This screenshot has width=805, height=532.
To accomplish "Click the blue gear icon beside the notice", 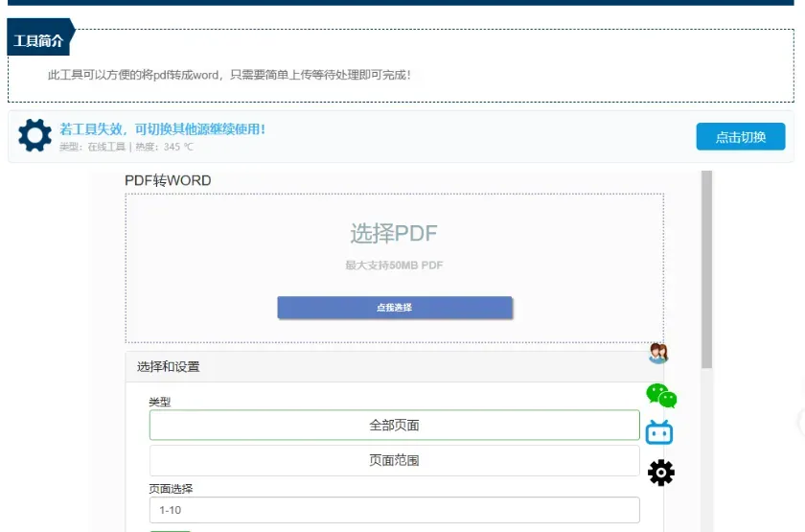I will click(35, 136).
